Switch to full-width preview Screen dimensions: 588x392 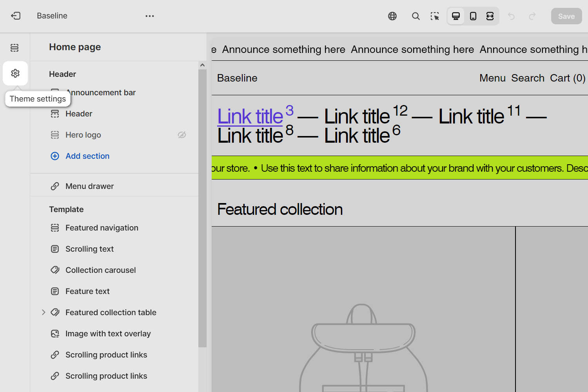490,16
